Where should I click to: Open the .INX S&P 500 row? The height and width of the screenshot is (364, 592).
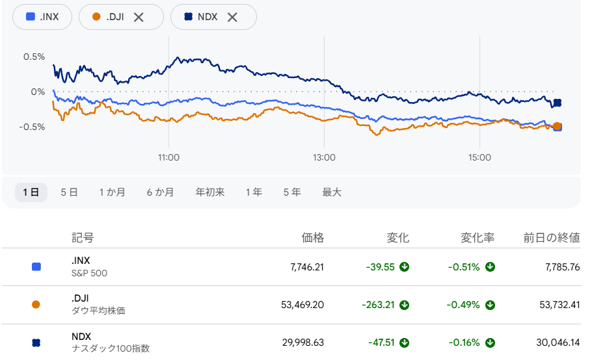coord(291,267)
